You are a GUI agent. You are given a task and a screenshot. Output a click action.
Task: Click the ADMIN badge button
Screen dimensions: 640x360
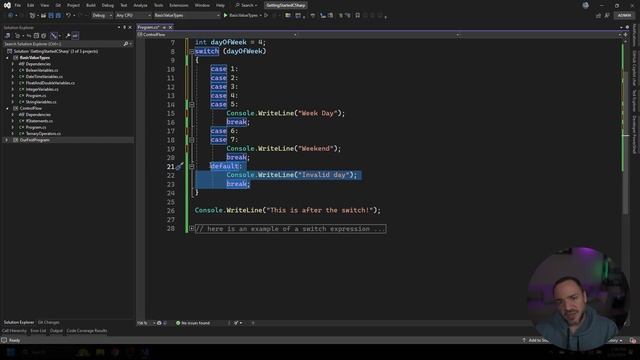pyautogui.click(x=624, y=15)
